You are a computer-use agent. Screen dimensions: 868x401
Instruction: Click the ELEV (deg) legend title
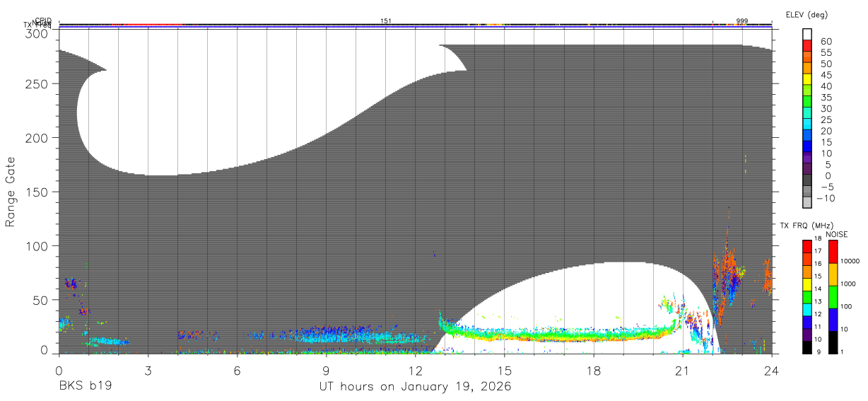point(807,15)
